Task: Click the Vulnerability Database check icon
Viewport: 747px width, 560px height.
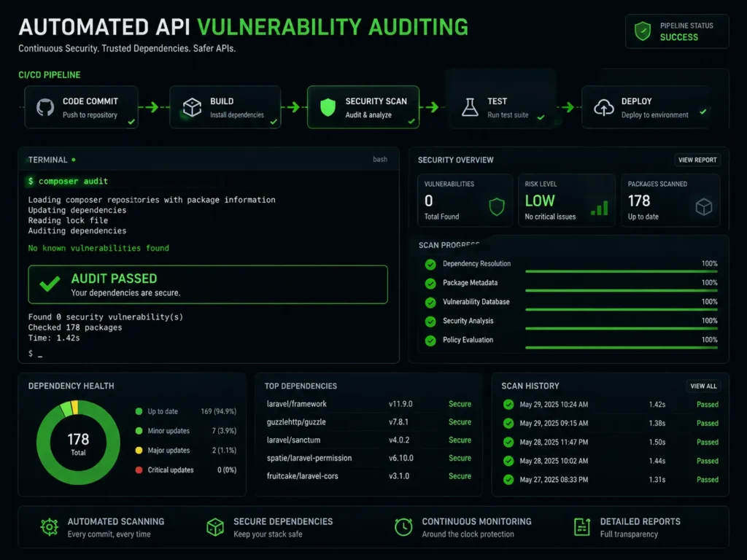Action: point(430,303)
